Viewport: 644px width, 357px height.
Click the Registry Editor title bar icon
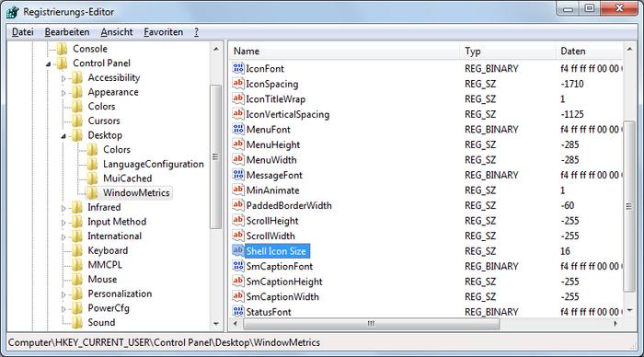(x=13, y=12)
